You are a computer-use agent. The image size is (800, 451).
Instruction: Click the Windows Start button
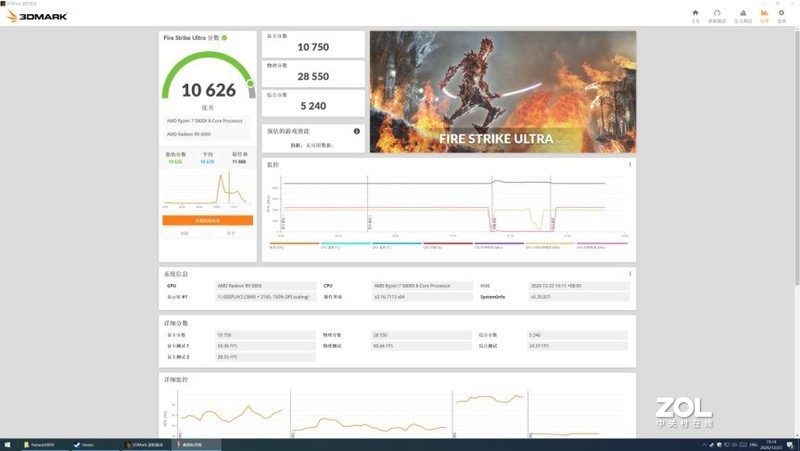[x=7, y=445]
